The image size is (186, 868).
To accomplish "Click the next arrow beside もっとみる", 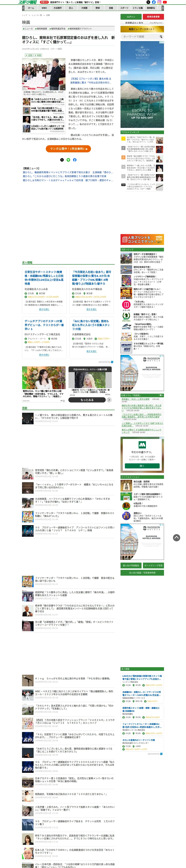I will coord(109,400).
